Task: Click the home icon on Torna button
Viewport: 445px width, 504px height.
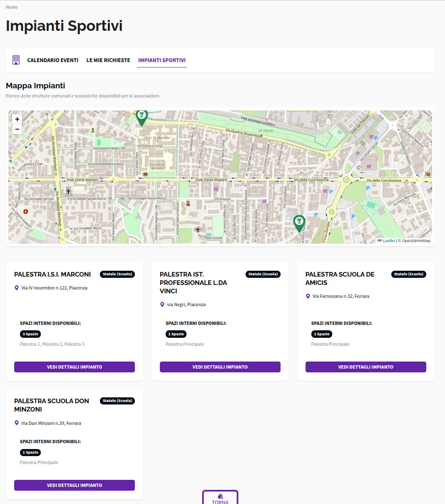Action: coord(220,496)
